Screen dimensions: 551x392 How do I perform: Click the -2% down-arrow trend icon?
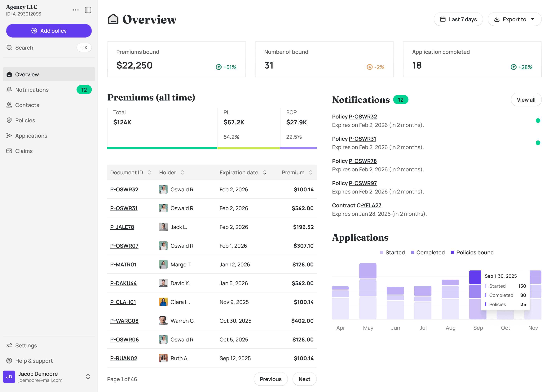tap(370, 67)
